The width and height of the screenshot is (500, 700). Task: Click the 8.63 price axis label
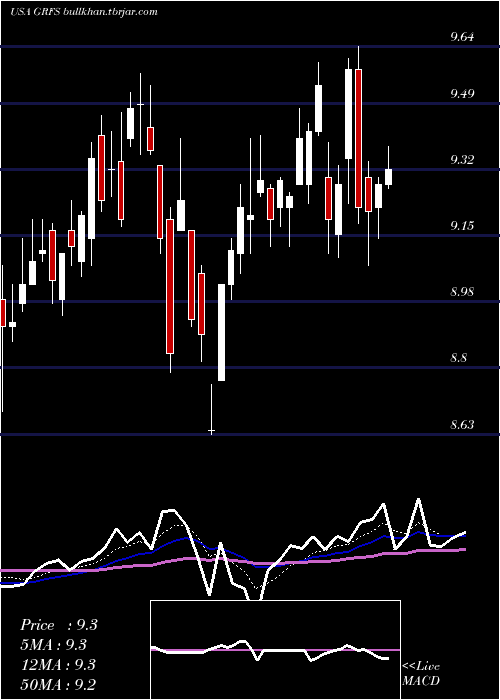point(462,424)
